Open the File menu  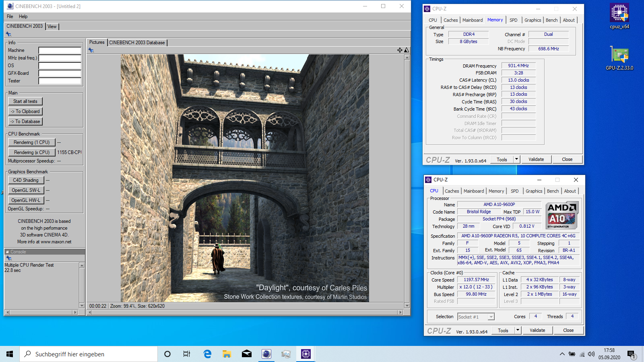(x=10, y=16)
